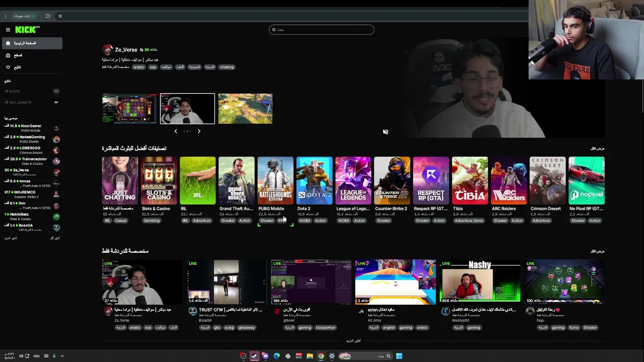Open Discord from the taskbar
This screenshot has width=644, height=362.
[265, 356]
